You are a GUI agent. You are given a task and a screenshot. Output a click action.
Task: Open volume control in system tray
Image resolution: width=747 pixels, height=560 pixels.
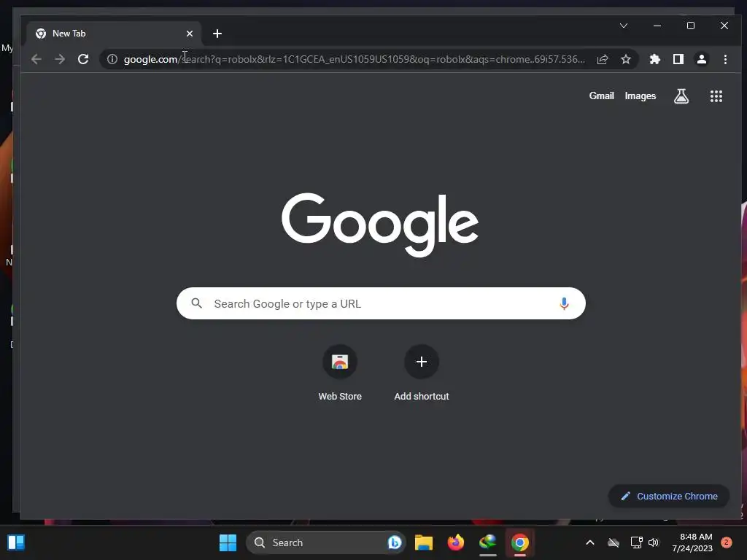tap(654, 542)
